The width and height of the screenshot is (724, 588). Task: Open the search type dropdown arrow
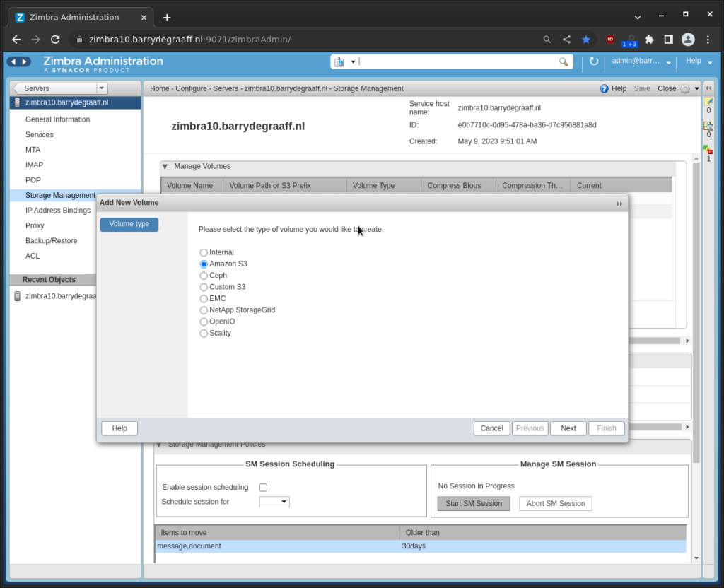[x=353, y=62]
